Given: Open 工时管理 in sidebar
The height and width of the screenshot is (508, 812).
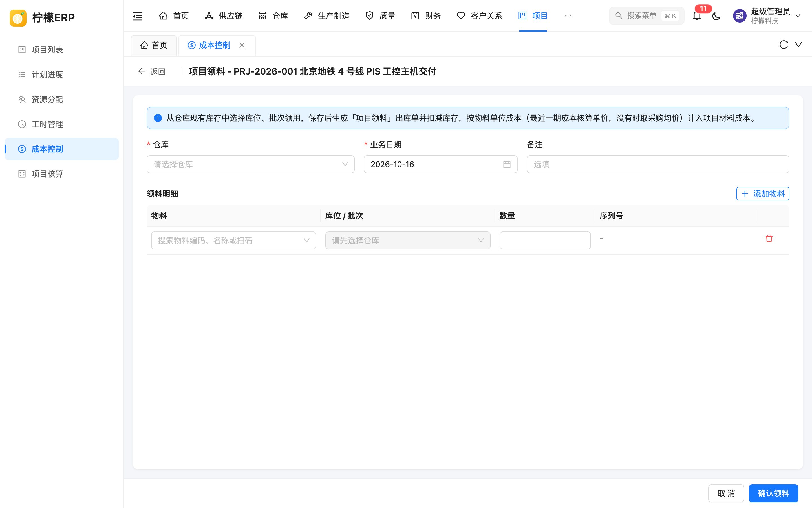Looking at the screenshot, I should (62, 124).
